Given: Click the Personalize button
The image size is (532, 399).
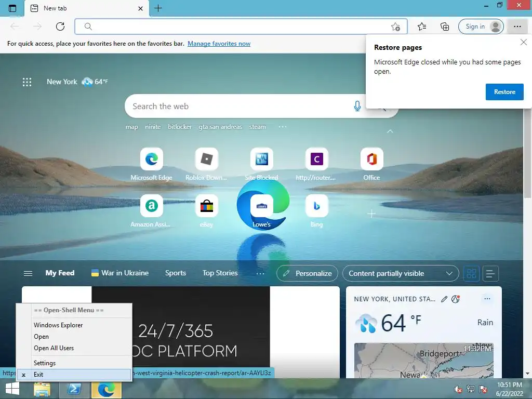Looking at the screenshot, I should click(x=307, y=273).
